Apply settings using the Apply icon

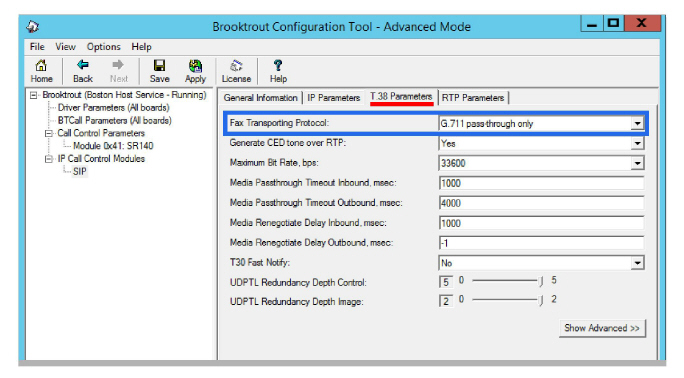pyautogui.click(x=195, y=72)
